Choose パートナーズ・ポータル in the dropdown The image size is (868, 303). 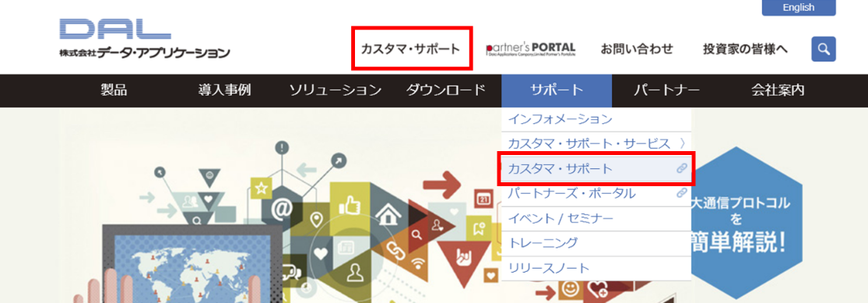(596, 193)
